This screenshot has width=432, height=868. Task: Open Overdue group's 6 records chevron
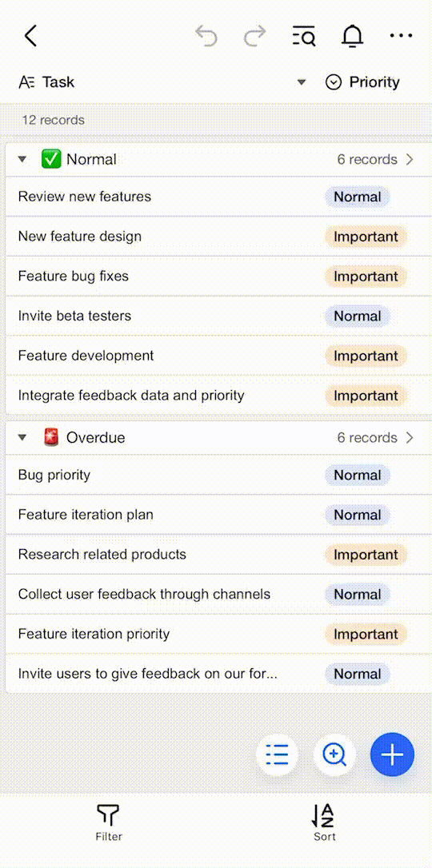410,438
